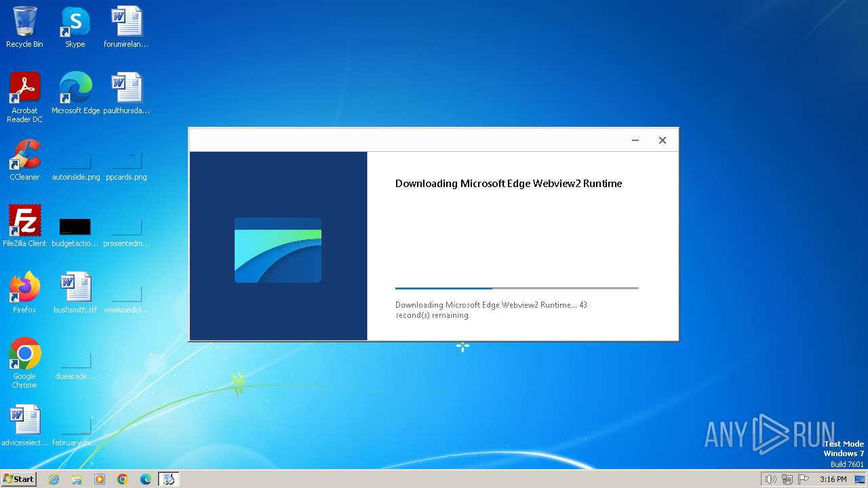
Task: Open the Recycle Bin desktop icon
Action: tap(24, 27)
